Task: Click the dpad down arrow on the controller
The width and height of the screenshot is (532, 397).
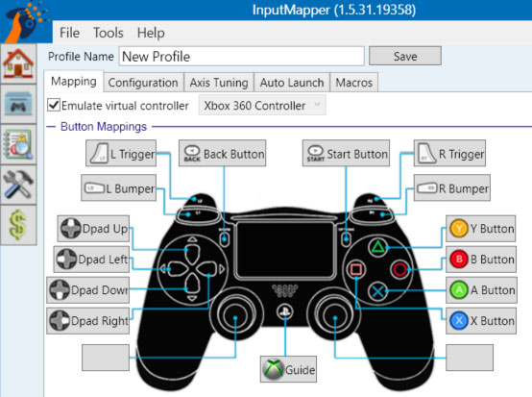Action: point(192,284)
